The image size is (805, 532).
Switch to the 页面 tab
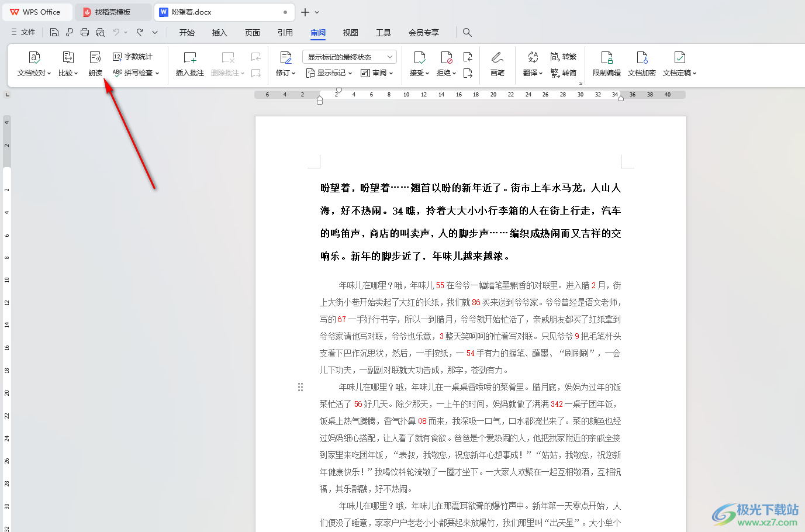253,33
